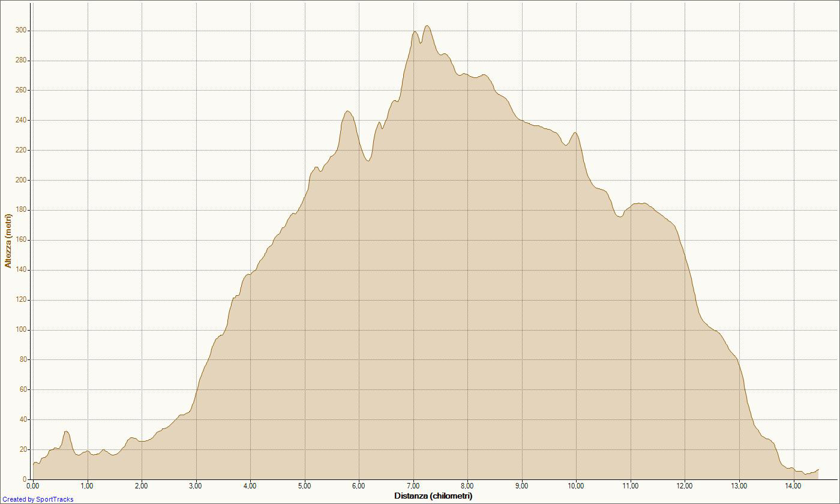Screen dimensions: 840x504
Task: Click the 11,00 distance axis label
Action: (x=631, y=486)
